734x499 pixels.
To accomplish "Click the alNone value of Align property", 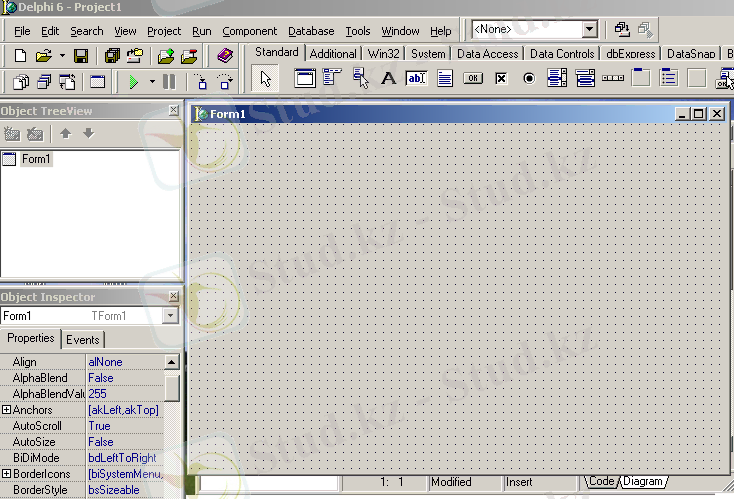I will [105, 362].
